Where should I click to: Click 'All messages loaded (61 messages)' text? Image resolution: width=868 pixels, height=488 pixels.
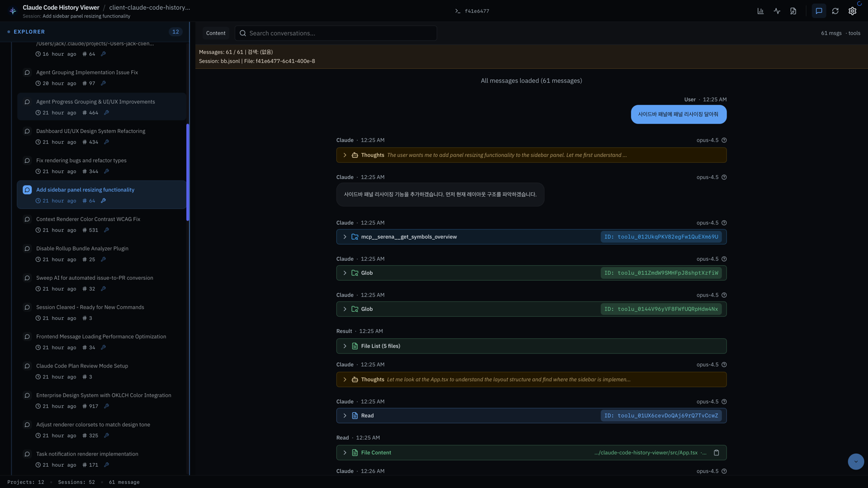click(532, 81)
